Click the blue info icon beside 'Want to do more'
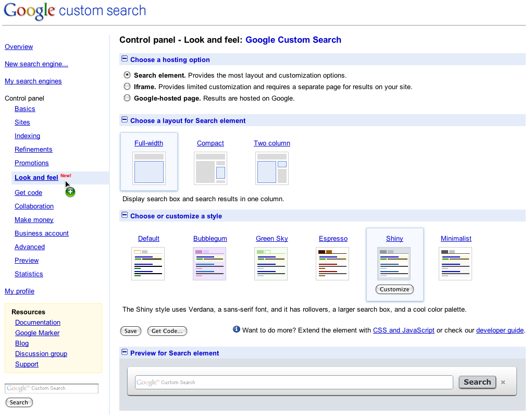 click(237, 329)
